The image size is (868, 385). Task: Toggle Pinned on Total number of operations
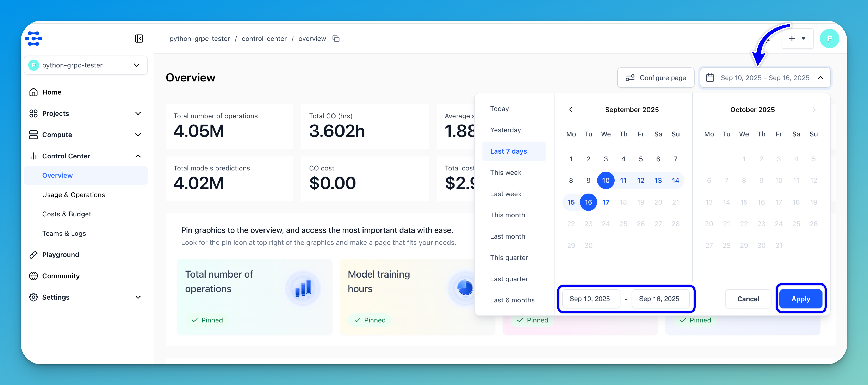pos(207,320)
